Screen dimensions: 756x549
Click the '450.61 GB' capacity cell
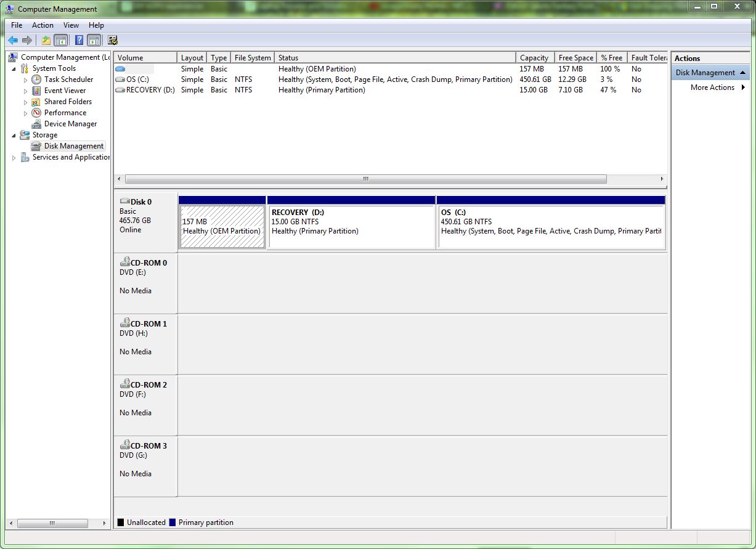(535, 79)
